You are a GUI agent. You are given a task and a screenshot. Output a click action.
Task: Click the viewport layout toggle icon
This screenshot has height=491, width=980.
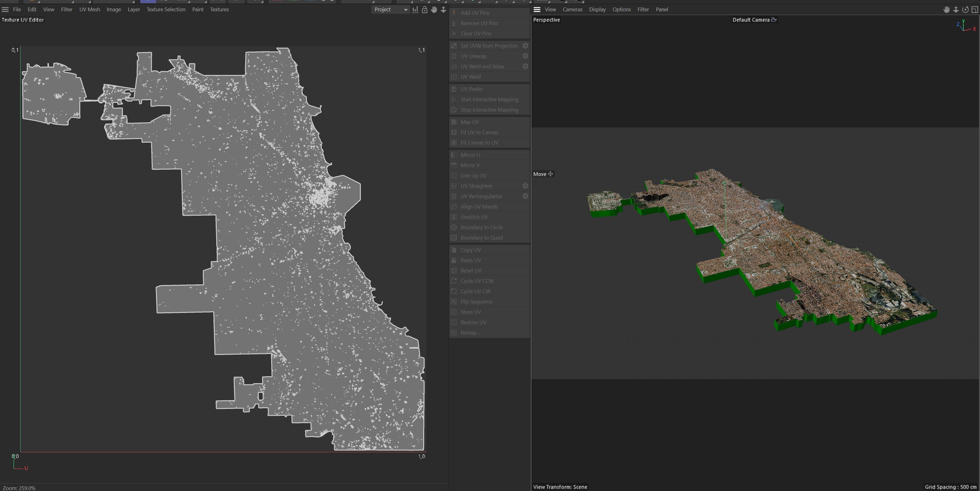point(975,9)
